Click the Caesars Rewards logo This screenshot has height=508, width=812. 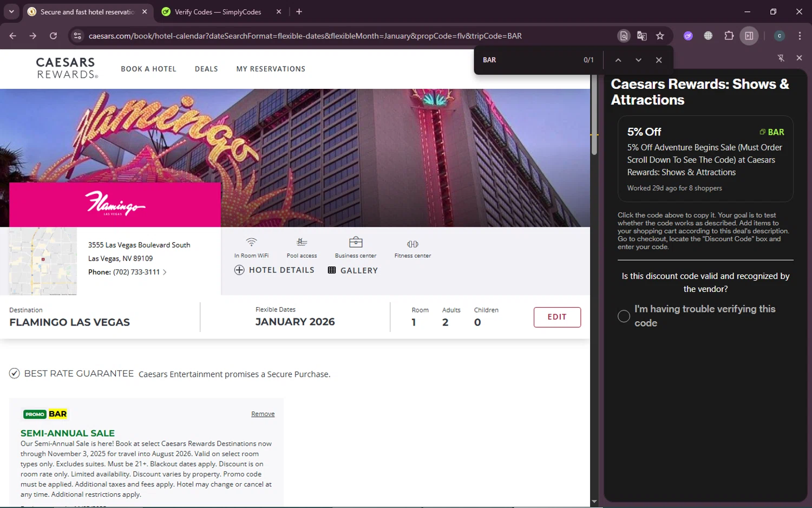(x=67, y=68)
